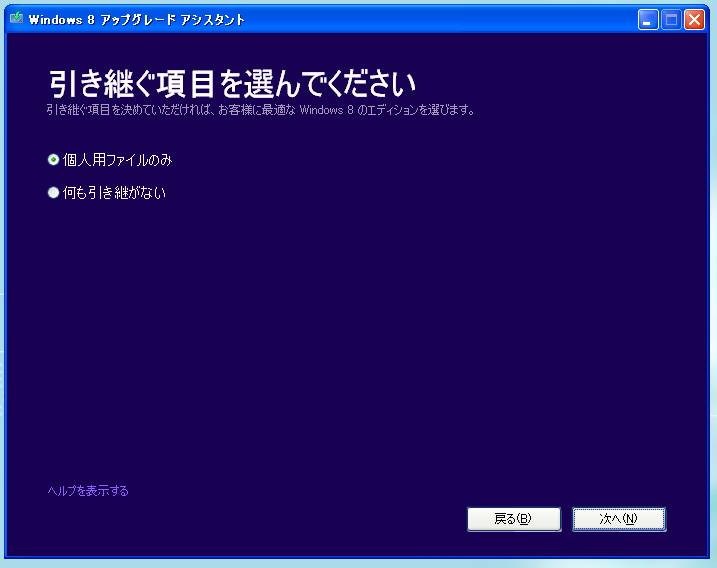Viewport: 717px width, 568px height.
Task: Click the subtitle text about Windows 8 edition
Action: pos(261,110)
